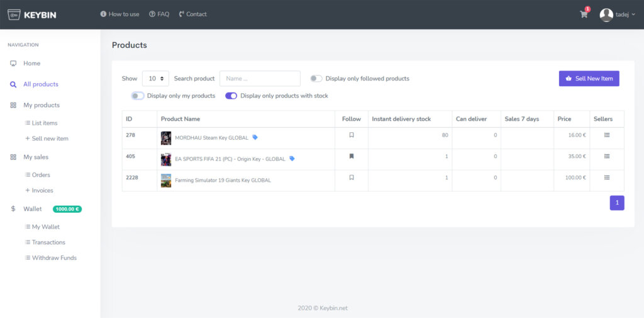Open sellers list for Farming Simulator row
Screen dimensions: 644x318
[607, 178]
